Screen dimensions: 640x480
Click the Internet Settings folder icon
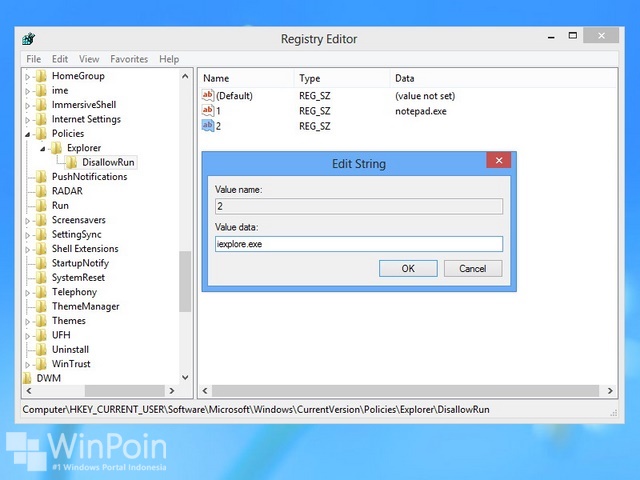[x=41, y=120]
